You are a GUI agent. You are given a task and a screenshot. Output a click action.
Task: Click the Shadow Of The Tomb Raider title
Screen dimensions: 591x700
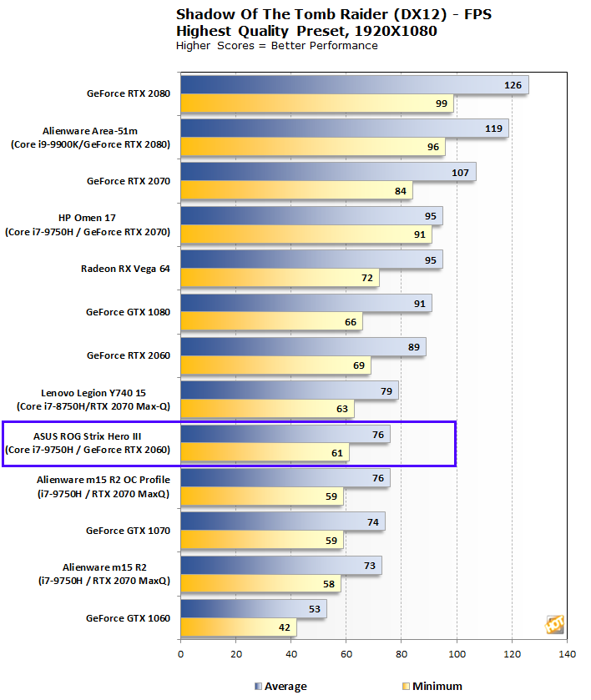click(334, 14)
